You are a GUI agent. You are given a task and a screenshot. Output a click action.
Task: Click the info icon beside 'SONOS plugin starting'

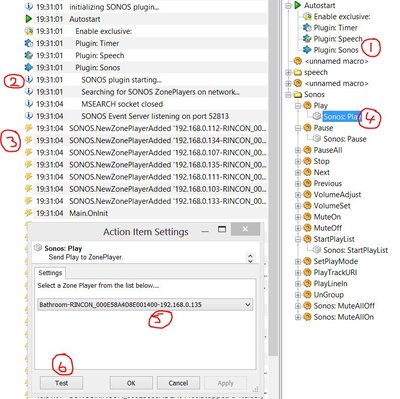point(29,80)
